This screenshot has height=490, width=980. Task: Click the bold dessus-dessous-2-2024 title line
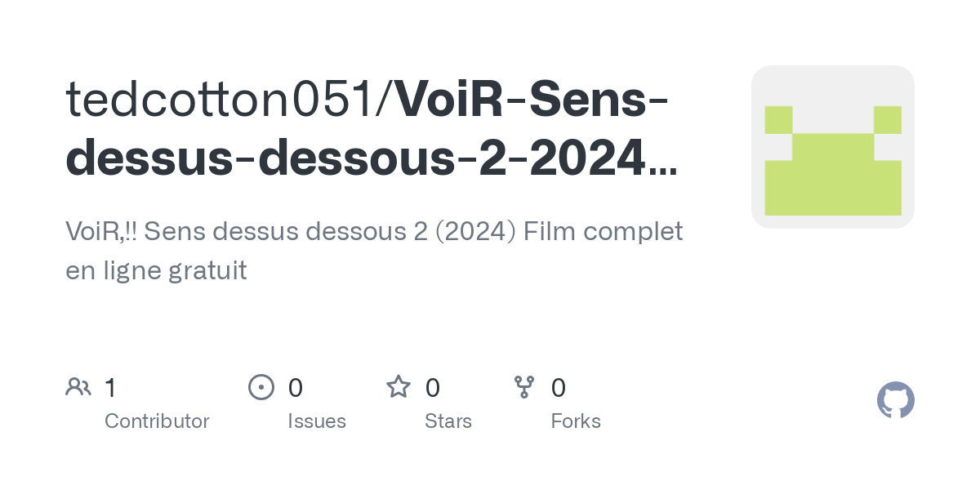pos(357,158)
